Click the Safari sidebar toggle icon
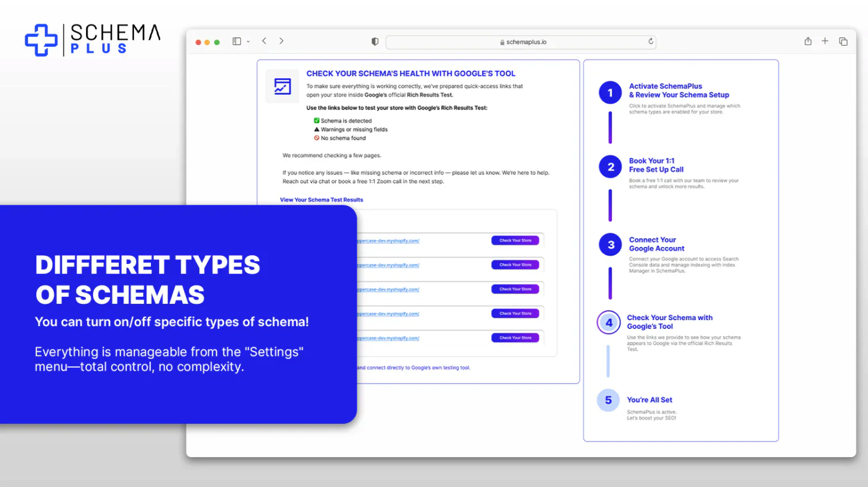This screenshot has width=868, height=487. point(237,42)
